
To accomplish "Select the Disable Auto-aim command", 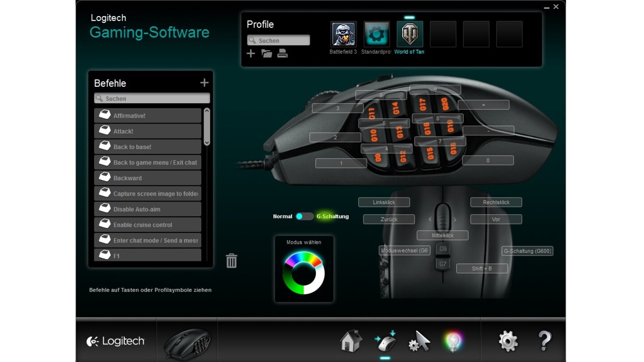I will (148, 209).
